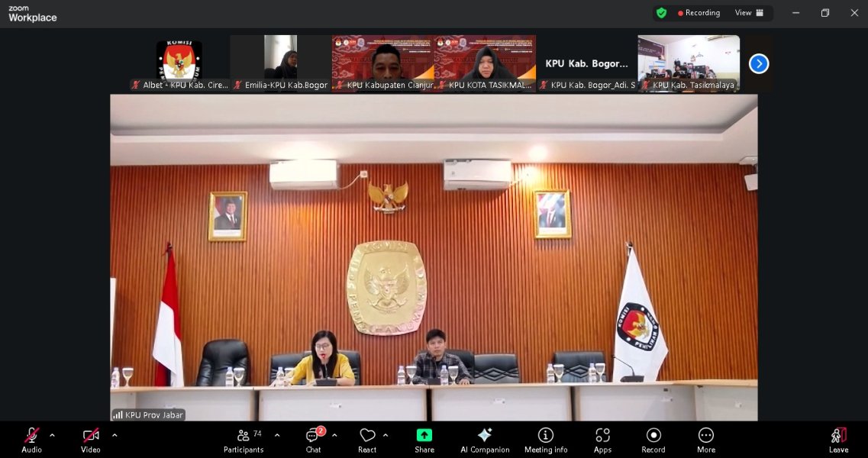Show next participants with the right arrow
Image resolution: width=868 pixels, height=458 pixels.
point(758,64)
